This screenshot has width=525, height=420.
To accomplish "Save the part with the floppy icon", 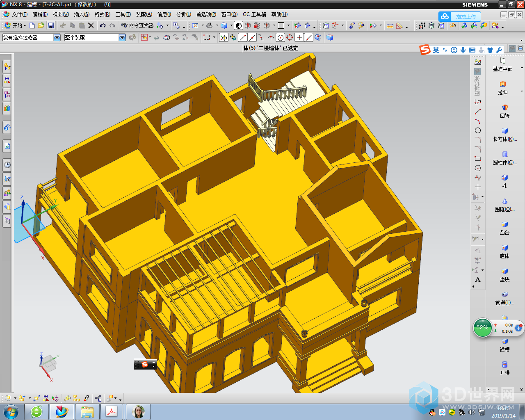I will click(x=51, y=25).
